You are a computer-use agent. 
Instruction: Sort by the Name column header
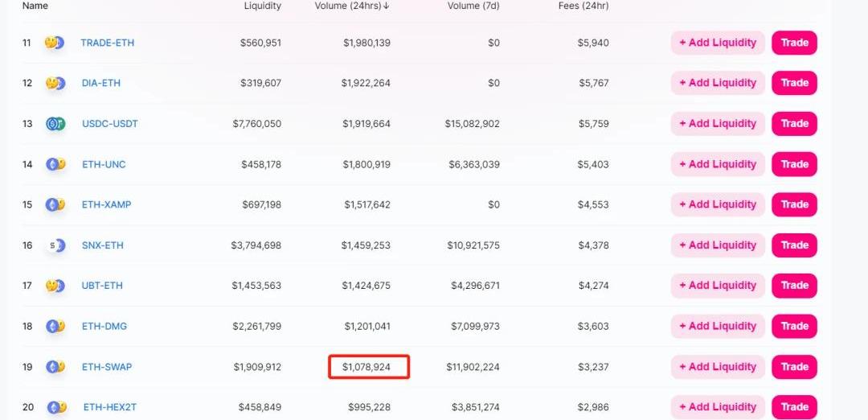pos(35,6)
